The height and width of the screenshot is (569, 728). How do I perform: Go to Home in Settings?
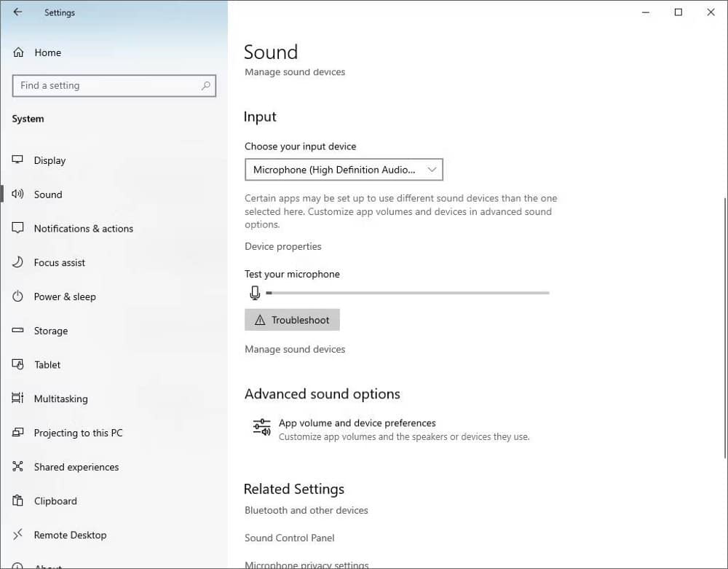[x=47, y=52]
